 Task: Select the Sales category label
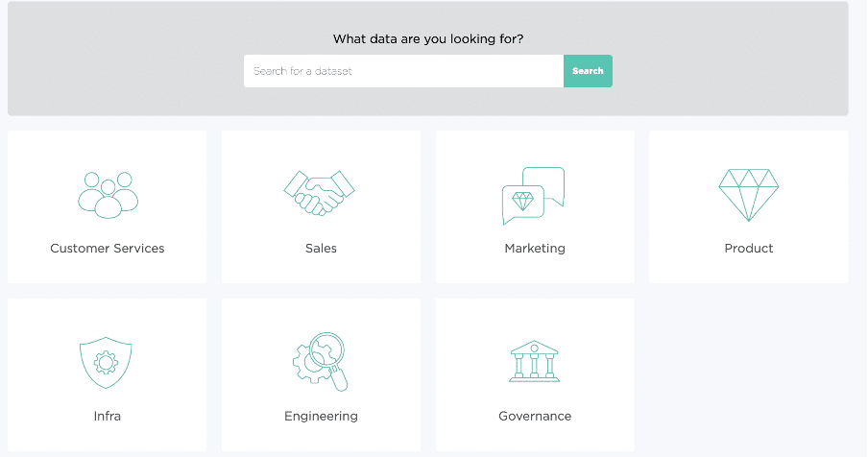[x=321, y=249]
